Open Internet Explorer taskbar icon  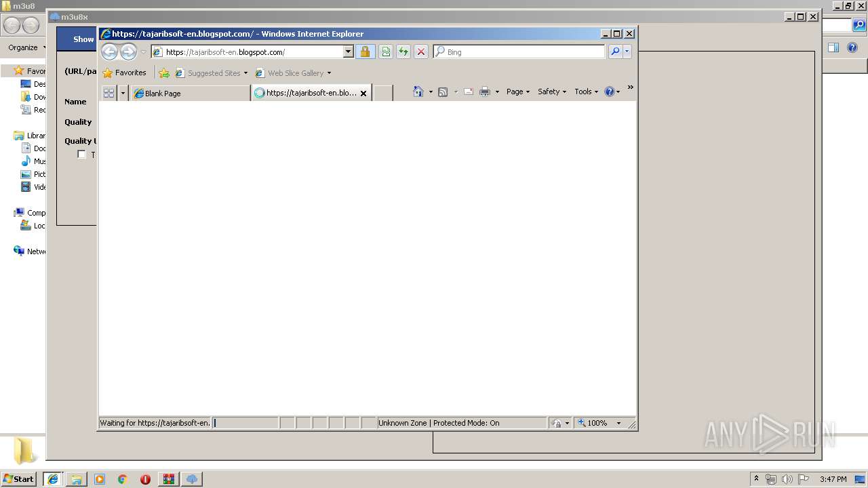pyautogui.click(x=53, y=479)
